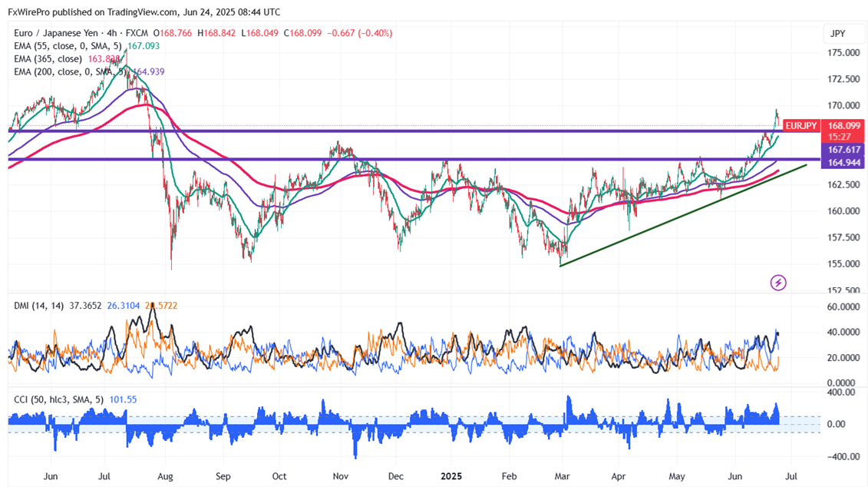The width and height of the screenshot is (868, 487).
Task: Click the 162.500 price axis label
Action: (x=843, y=184)
